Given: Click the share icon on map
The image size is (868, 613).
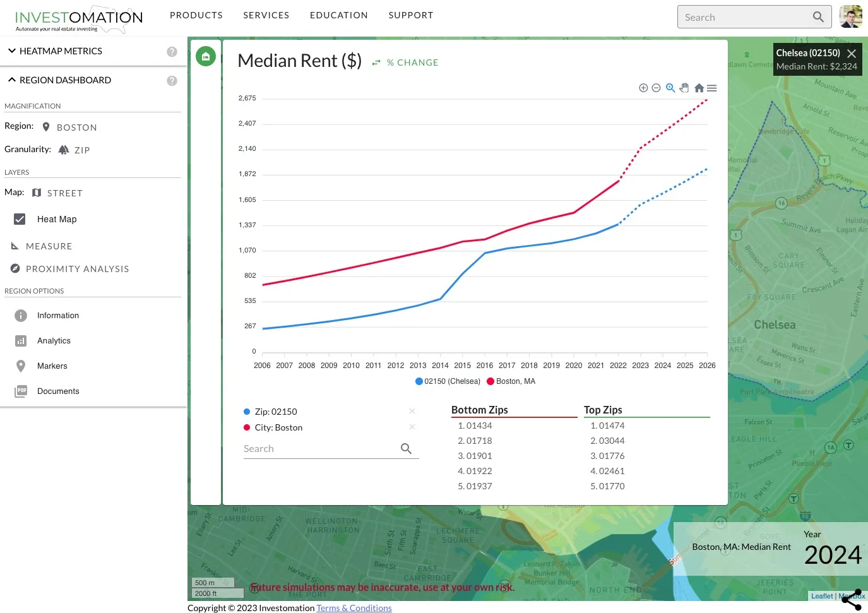Looking at the screenshot, I should [851, 599].
